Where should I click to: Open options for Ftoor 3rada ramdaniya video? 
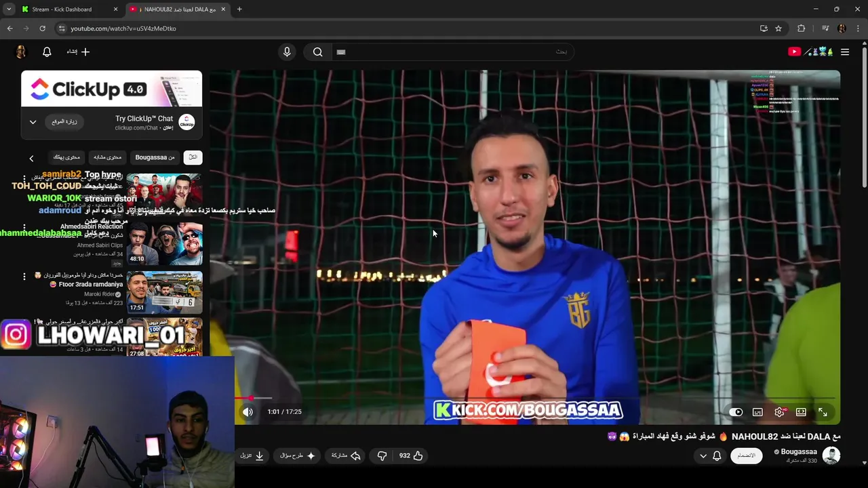[x=24, y=277]
